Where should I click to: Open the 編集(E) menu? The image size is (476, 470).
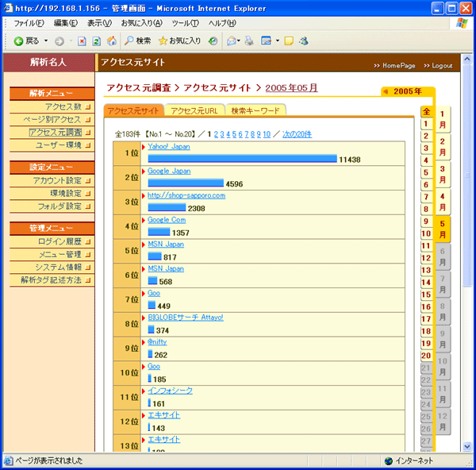(66, 23)
